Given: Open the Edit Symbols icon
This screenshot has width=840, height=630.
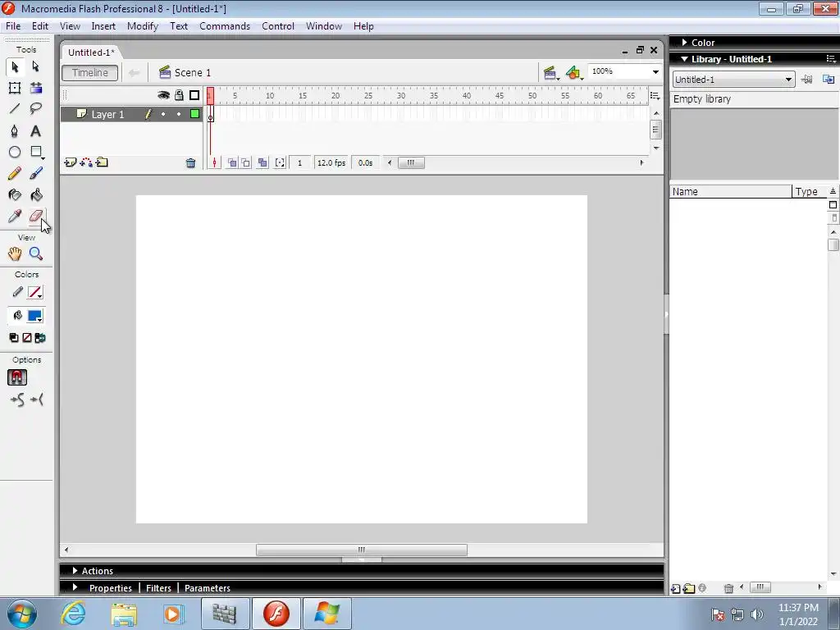Looking at the screenshot, I should pos(573,73).
